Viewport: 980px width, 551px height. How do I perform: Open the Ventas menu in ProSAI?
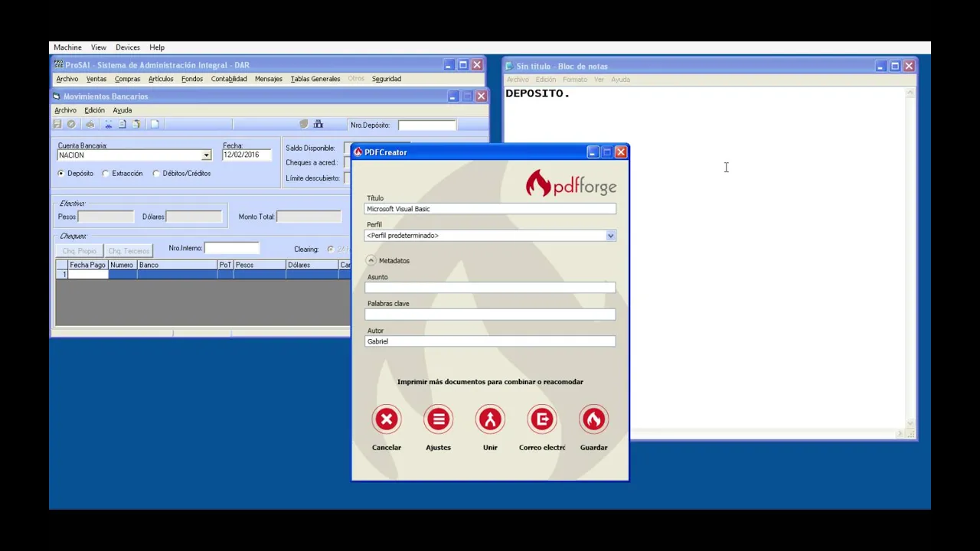pyautogui.click(x=96, y=79)
